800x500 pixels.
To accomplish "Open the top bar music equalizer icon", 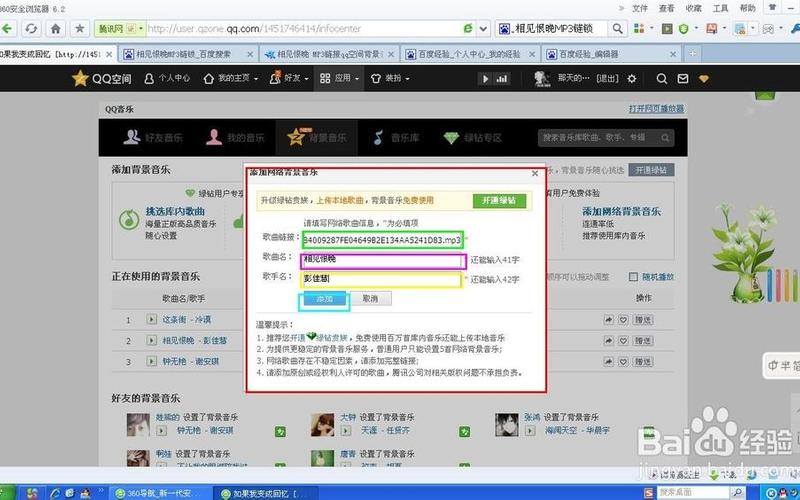I will 502,79.
